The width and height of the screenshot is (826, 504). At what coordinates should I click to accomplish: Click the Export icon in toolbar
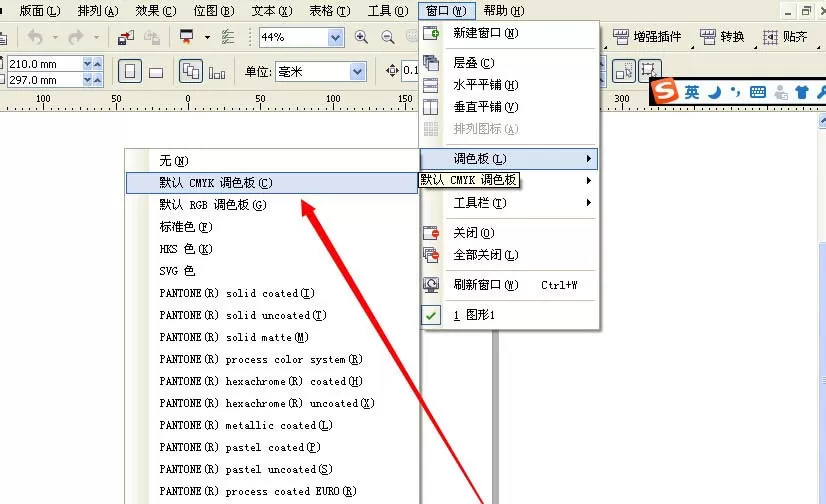[152, 37]
